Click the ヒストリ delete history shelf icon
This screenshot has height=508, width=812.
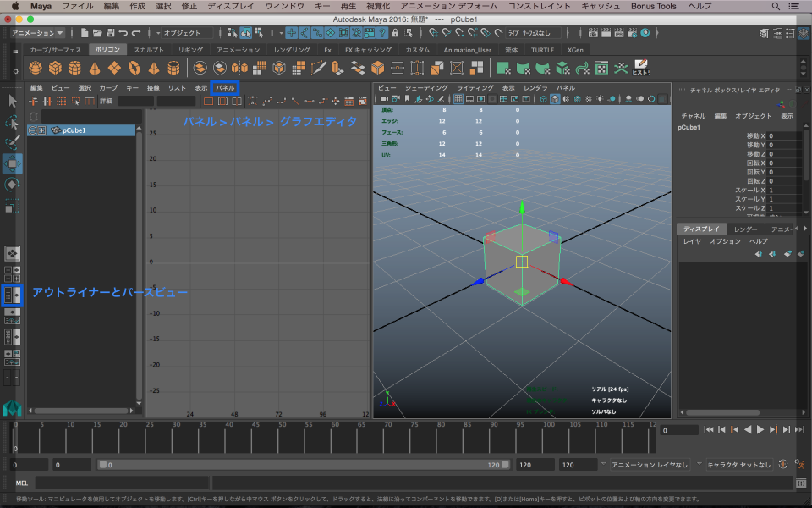[640, 68]
